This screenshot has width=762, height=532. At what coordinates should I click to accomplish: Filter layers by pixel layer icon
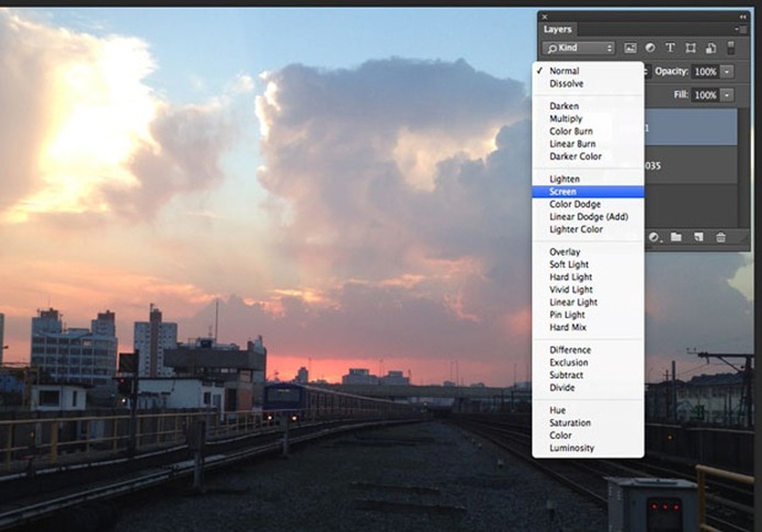[x=630, y=48]
